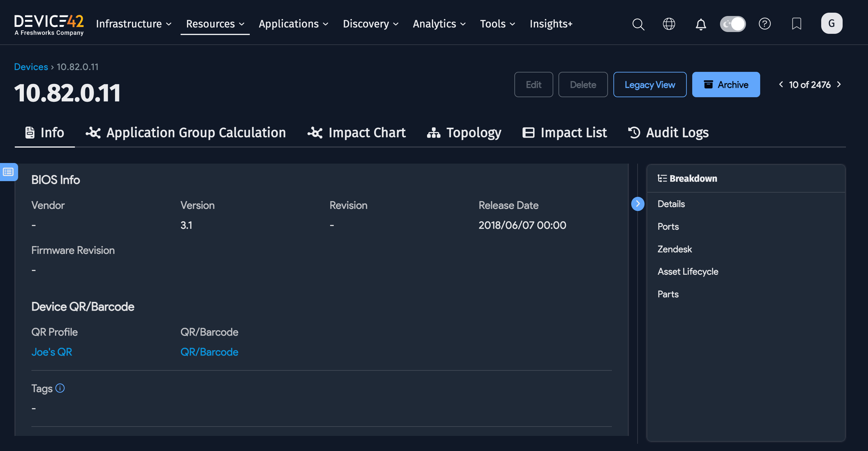Click the Archive button
The width and height of the screenshot is (868, 451).
[x=726, y=85]
